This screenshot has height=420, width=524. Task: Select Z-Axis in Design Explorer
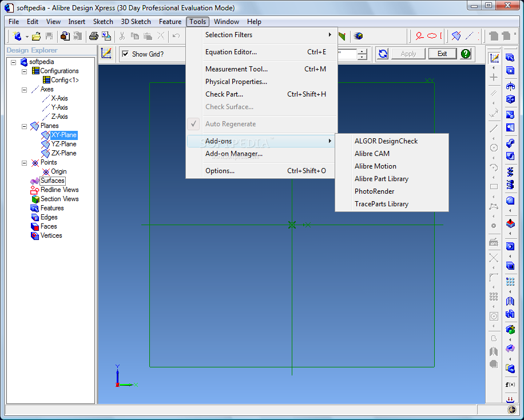tap(59, 117)
